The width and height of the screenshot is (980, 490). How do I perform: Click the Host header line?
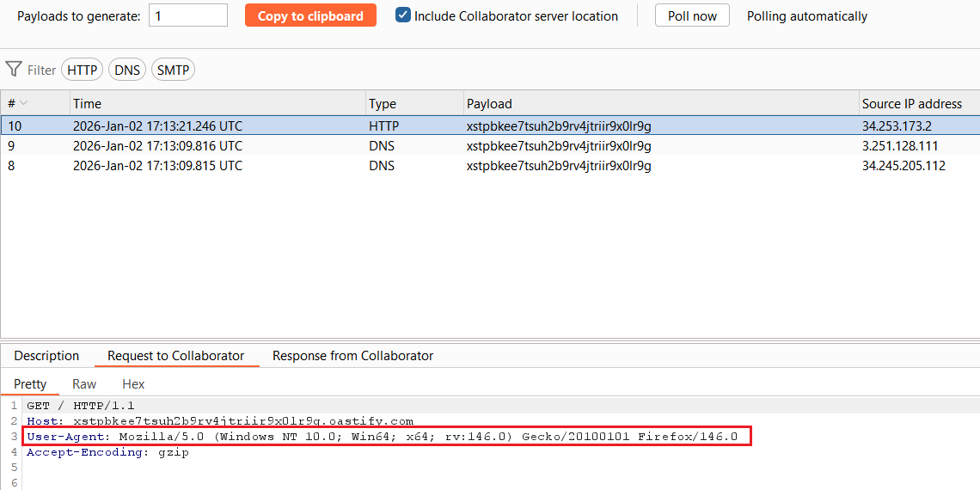220,421
